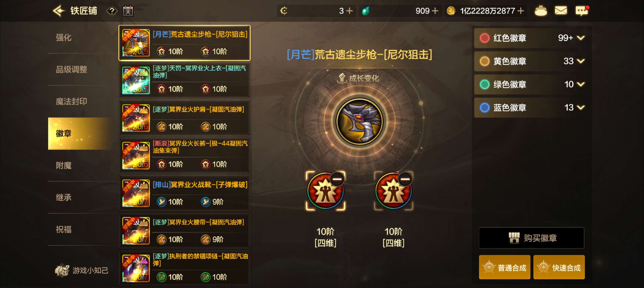Select the 冥界业火战靴 equipment entry
The width and height of the screenshot is (644, 288).
click(184, 193)
